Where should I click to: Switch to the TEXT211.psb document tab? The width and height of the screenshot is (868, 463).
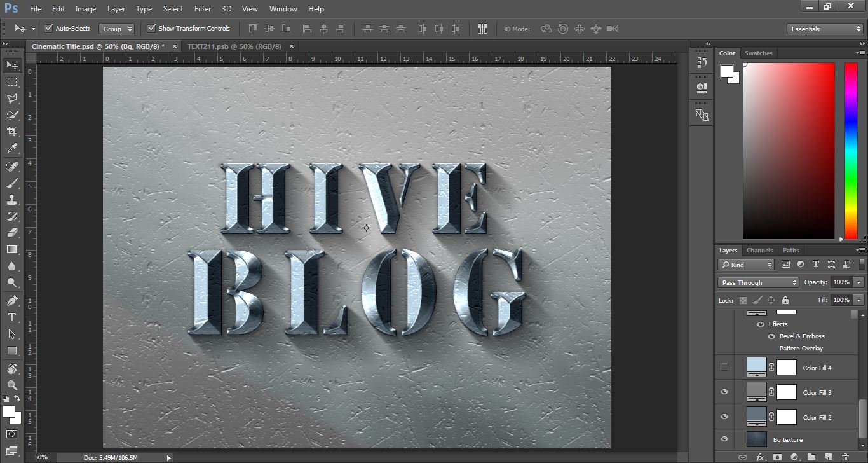(x=234, y=46)
